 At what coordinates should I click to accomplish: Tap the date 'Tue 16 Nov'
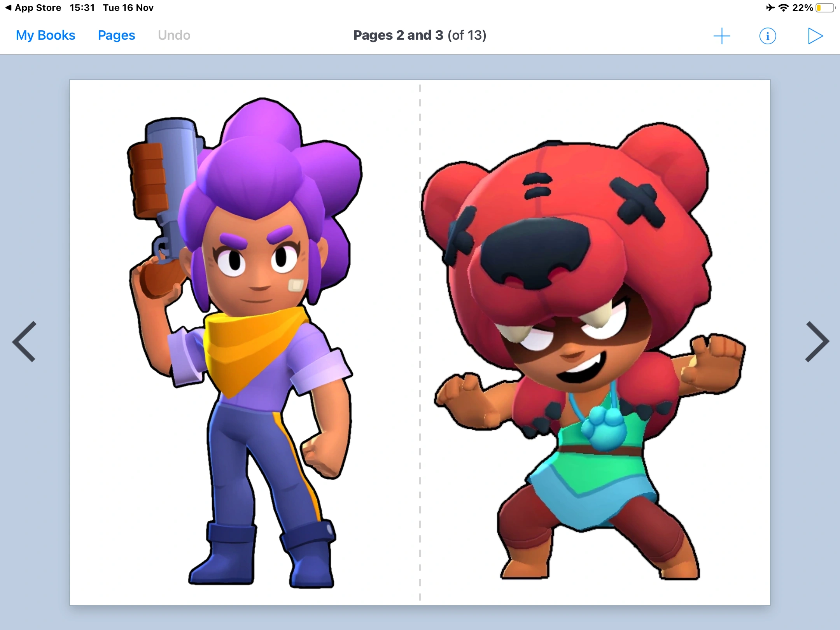[x=128, y=7]
